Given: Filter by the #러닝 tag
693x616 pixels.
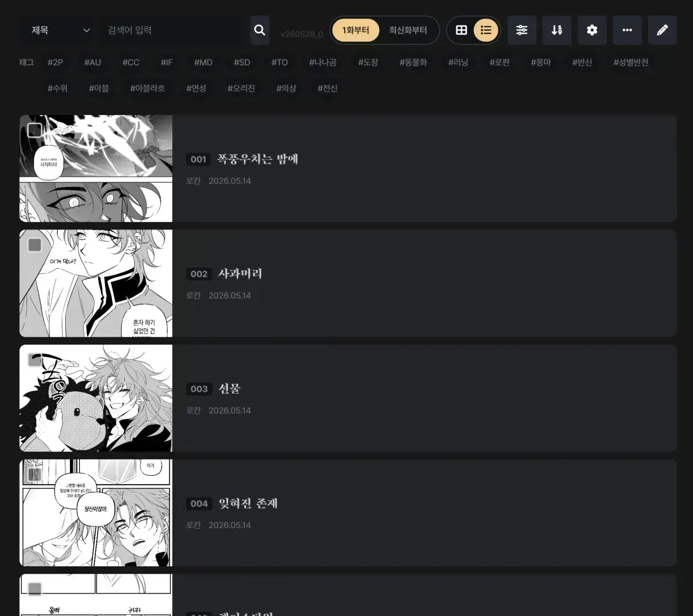Looking at the screenshot, I should pyautogui.click(x=458, y=62).
